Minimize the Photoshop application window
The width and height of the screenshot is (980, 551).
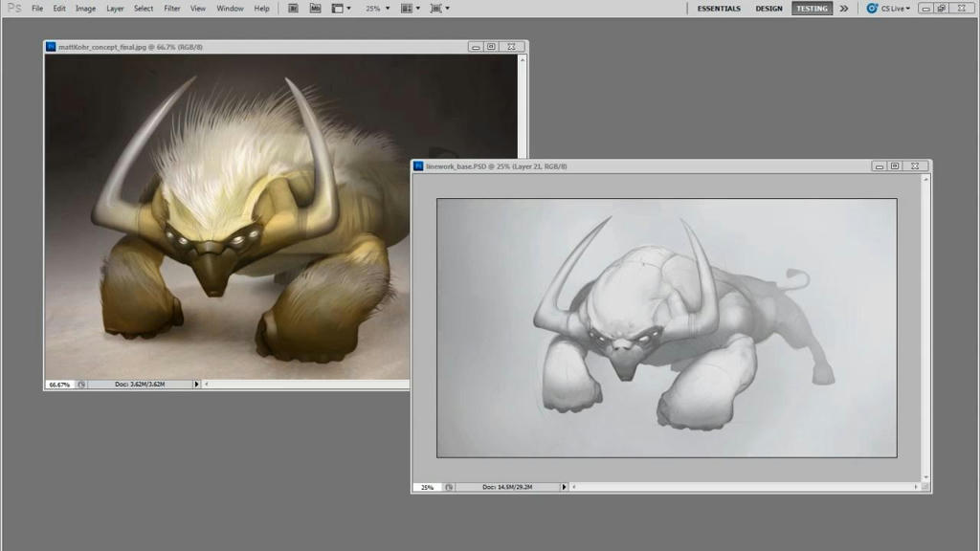point(926,8)
